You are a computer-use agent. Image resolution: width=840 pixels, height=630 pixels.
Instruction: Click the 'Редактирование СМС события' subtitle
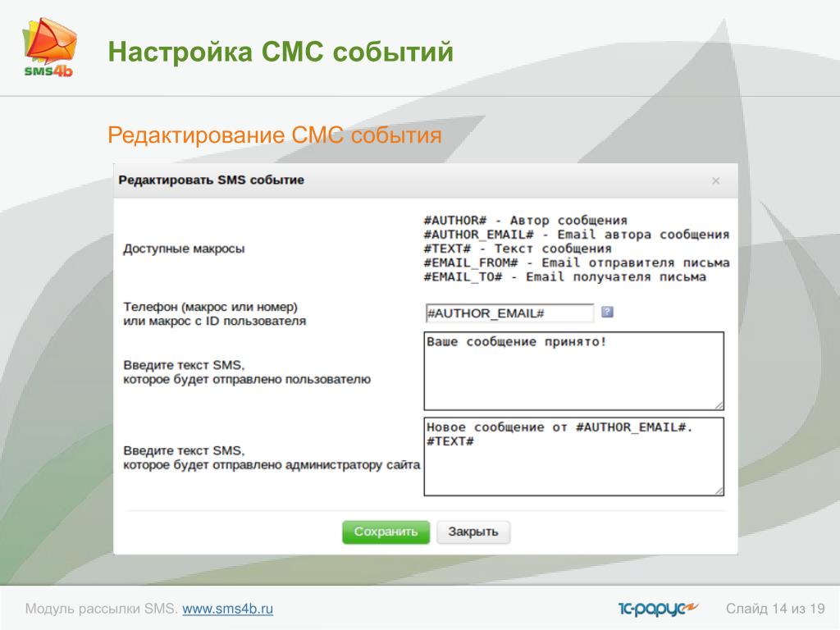274,135
